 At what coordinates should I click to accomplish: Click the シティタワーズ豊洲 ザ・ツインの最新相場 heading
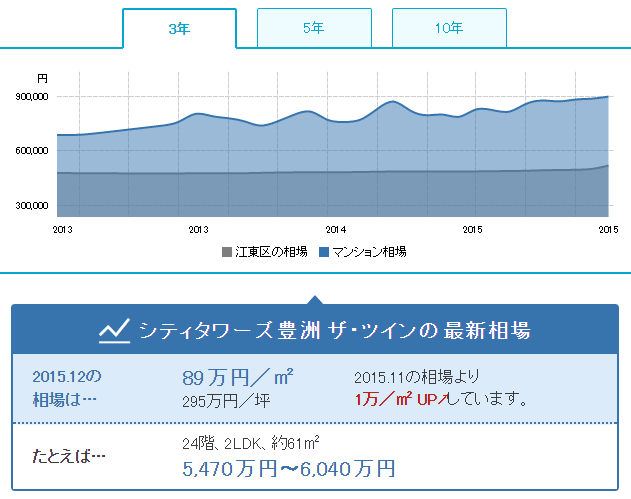[335, 331]
